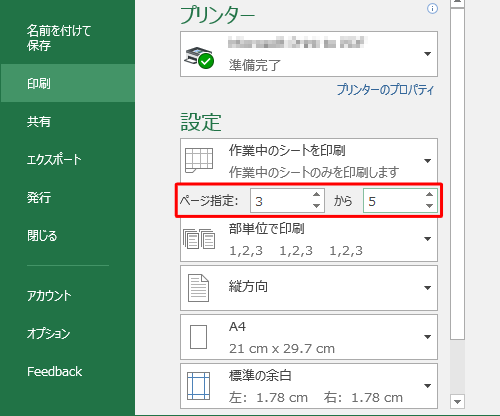Click the active sheet grid icon
The width and height of the screenshot is (500, 416).
pos(199,160)
